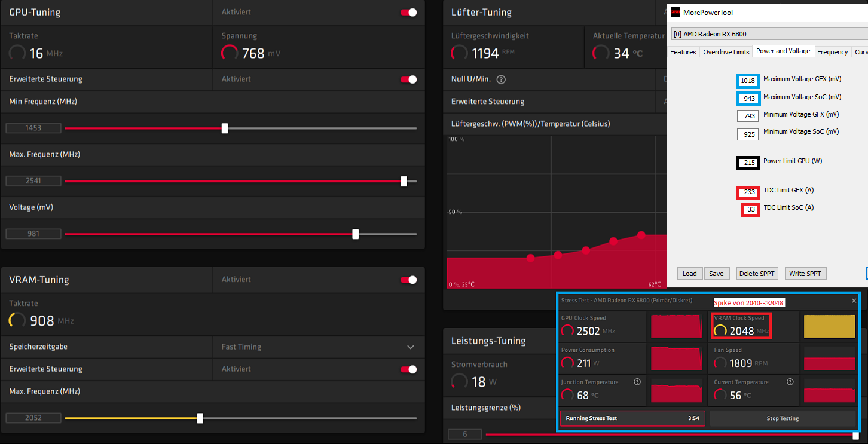Click the VRAM Taktrate 908 MHz gauge
Image resolution: width=868 pixels, height=444 pixels.
(x=18, y=321)
